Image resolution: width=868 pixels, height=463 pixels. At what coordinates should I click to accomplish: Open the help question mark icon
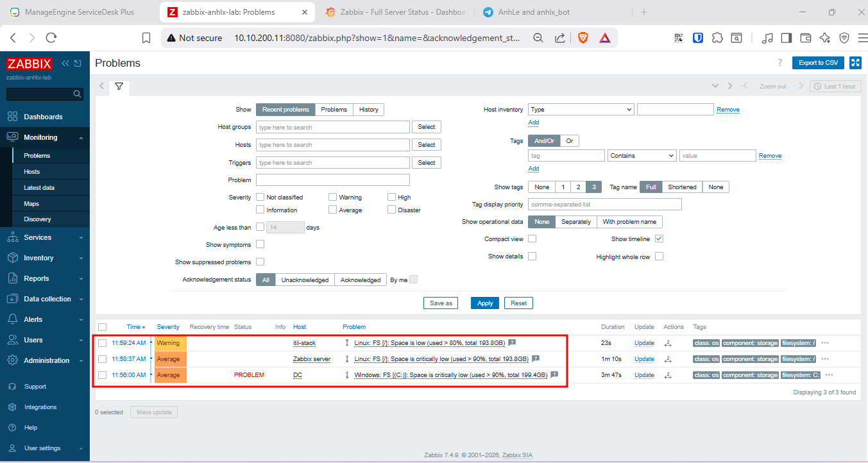[x=780, y=63]
